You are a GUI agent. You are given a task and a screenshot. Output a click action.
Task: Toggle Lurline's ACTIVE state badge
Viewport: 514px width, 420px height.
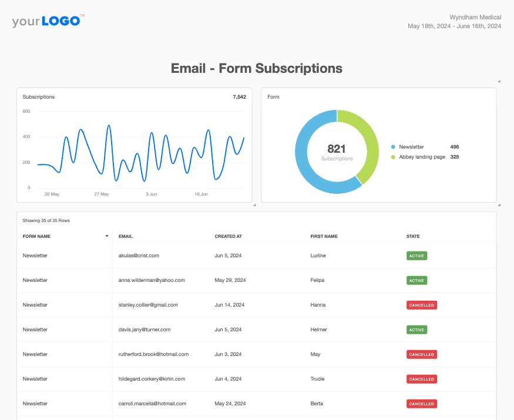416,256
